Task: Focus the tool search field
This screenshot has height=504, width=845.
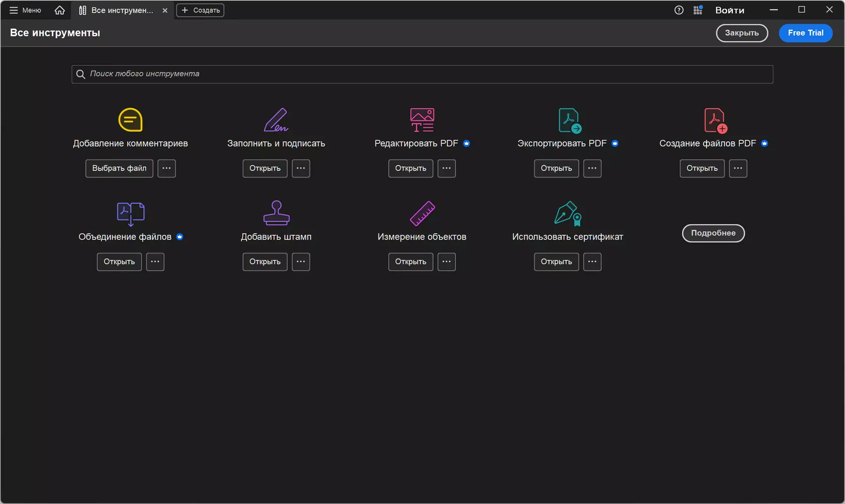Action: tap(422, 74)
